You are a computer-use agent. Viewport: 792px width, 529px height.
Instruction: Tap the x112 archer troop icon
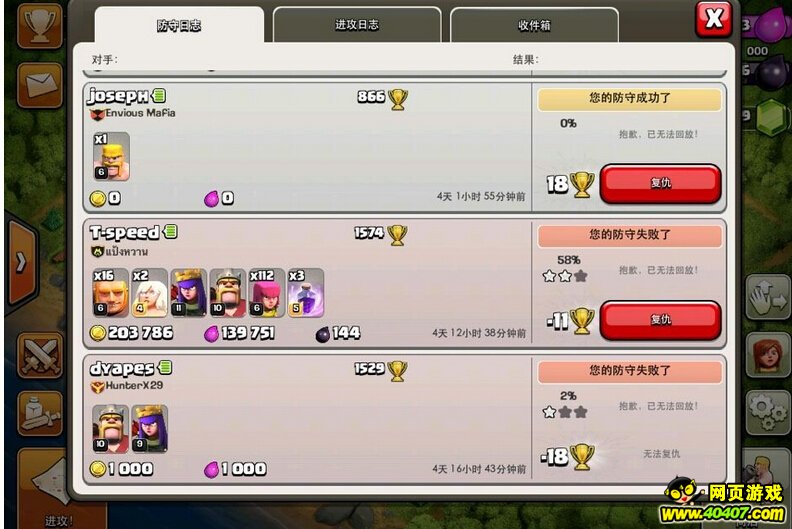[x=267, y=293]
